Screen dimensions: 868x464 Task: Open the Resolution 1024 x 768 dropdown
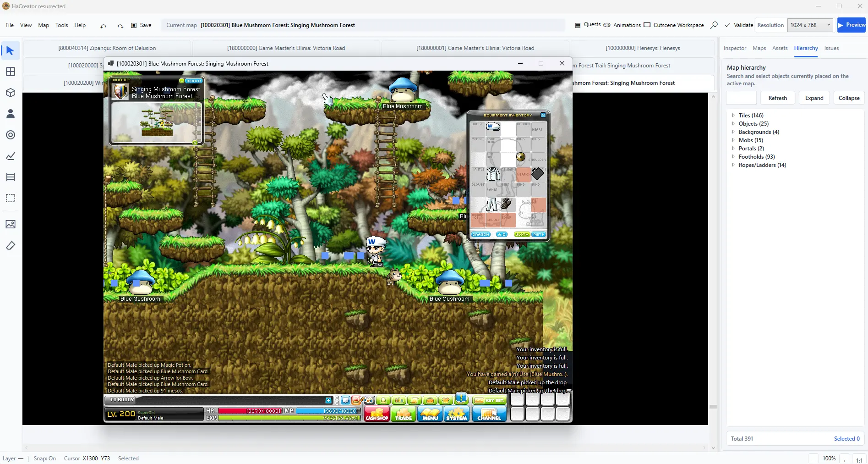810,25
